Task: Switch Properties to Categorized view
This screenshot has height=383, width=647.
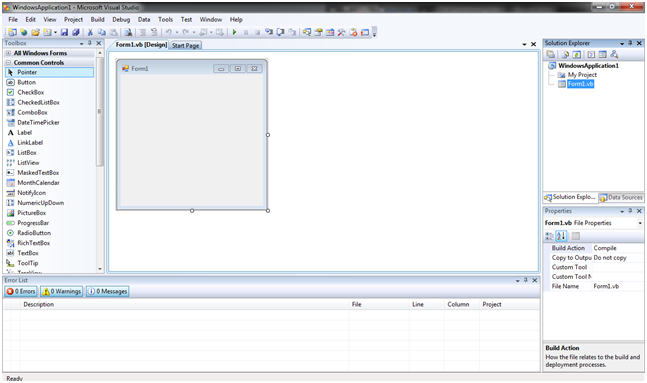Action: pos(549,236)
